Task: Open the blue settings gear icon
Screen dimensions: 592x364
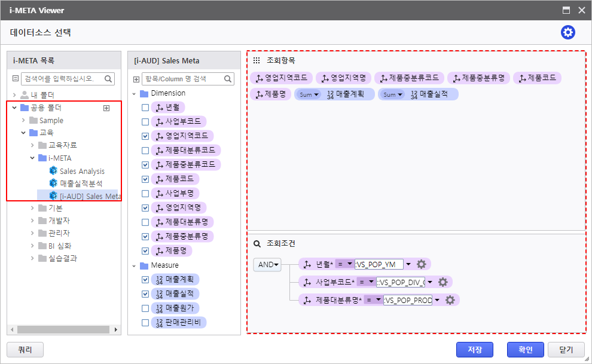Action: point(567,32)
